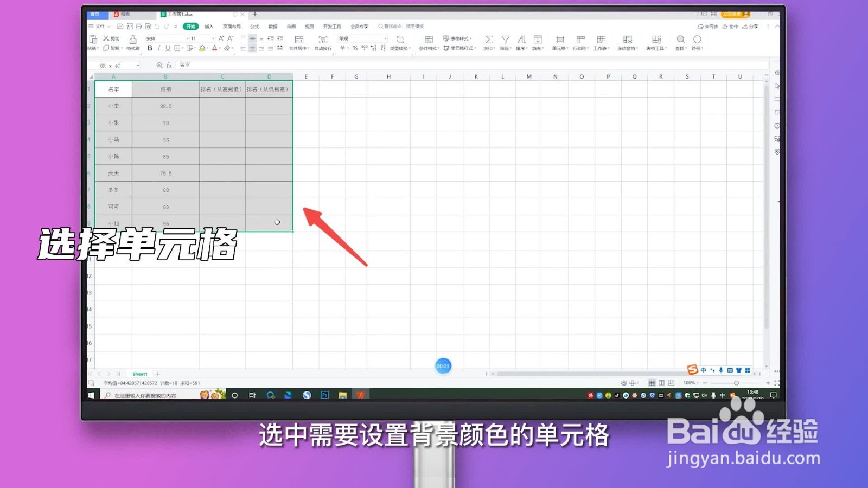Click column H header
Image resolution: width=868 pixels, height=488 pixels.
(388, 76)
